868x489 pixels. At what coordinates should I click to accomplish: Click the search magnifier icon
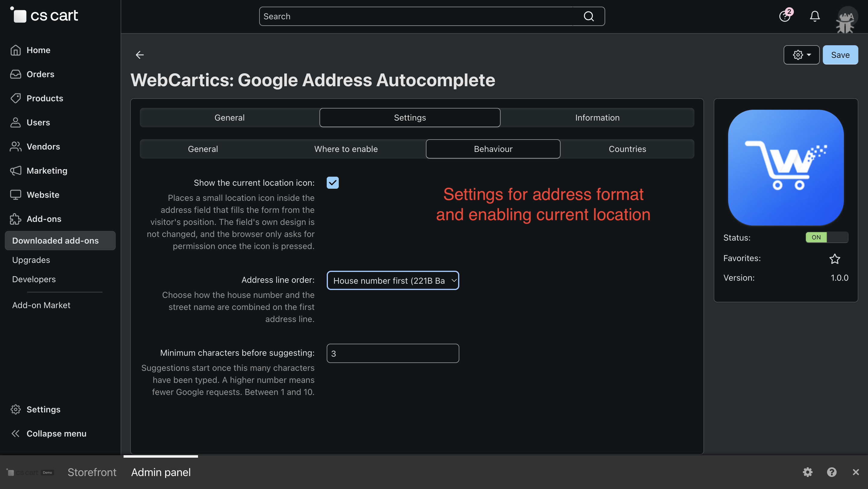[589, 16]
